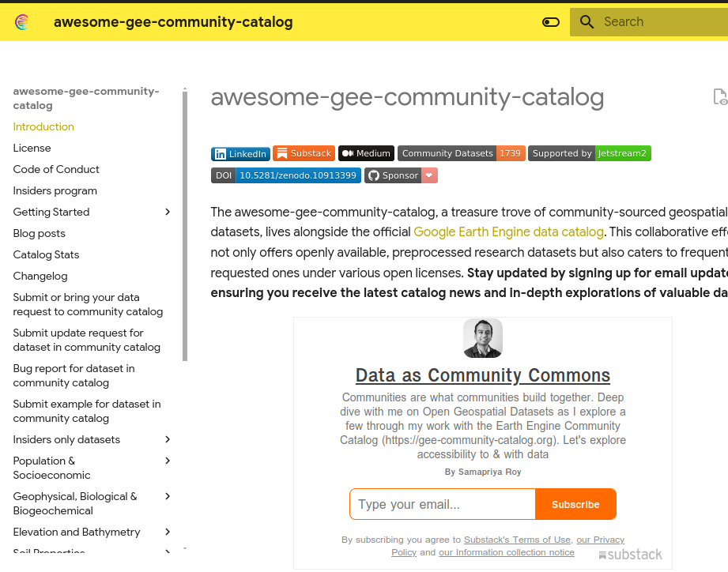Toggle the dark/light color scheme switch
This screenshot has width=728, height=572.
click(551, 22)
